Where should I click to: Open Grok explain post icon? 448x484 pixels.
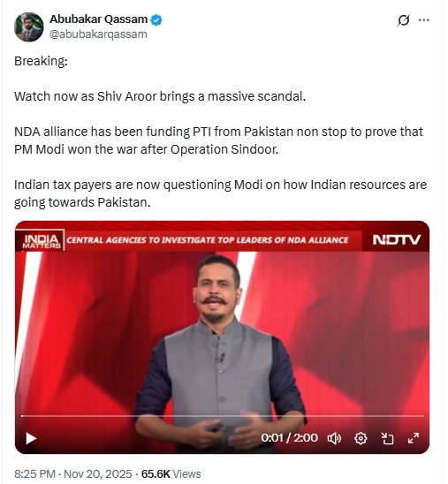pyautogui.click(x=404, y=20)
